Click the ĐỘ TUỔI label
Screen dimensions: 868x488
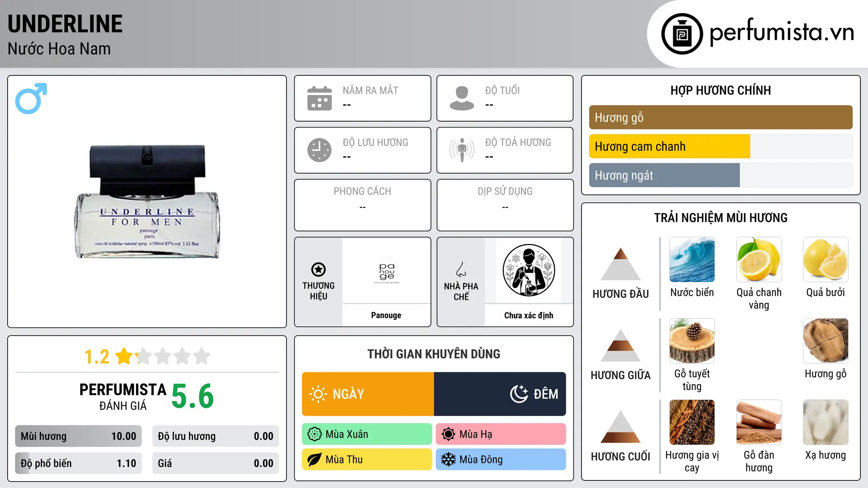502,90
